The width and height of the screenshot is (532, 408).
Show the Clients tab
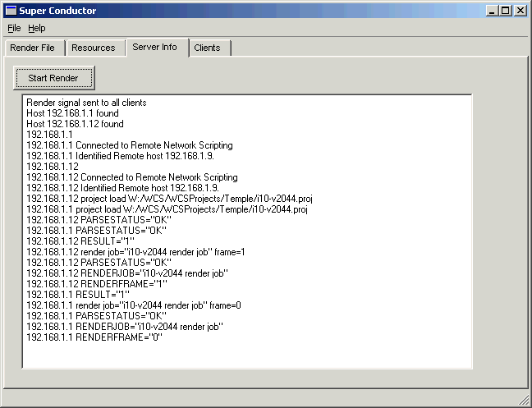[x=207, y=48]
